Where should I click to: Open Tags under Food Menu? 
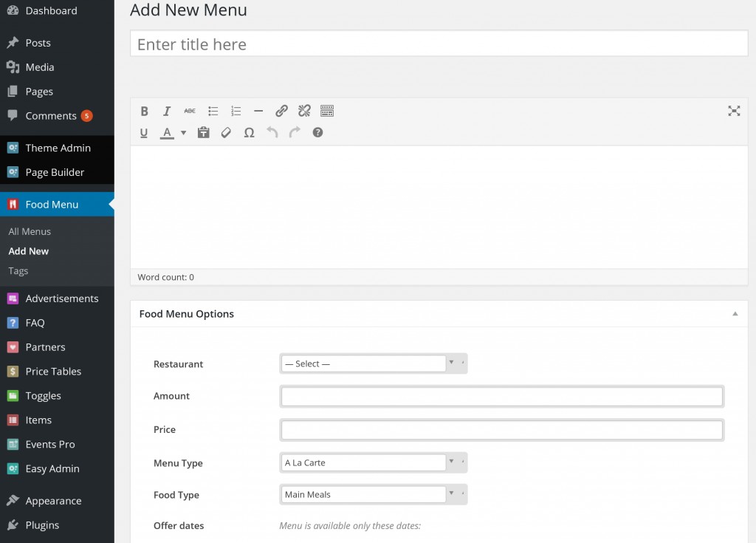18,271
